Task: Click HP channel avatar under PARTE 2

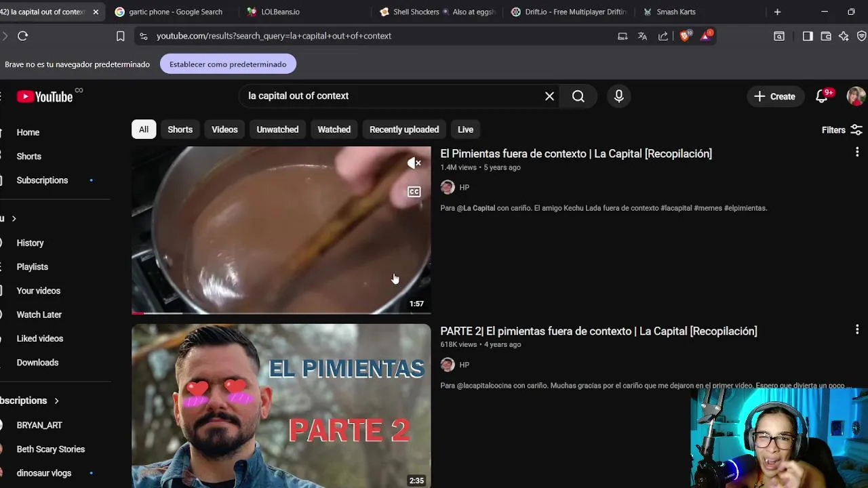Action: pos(448,365)
